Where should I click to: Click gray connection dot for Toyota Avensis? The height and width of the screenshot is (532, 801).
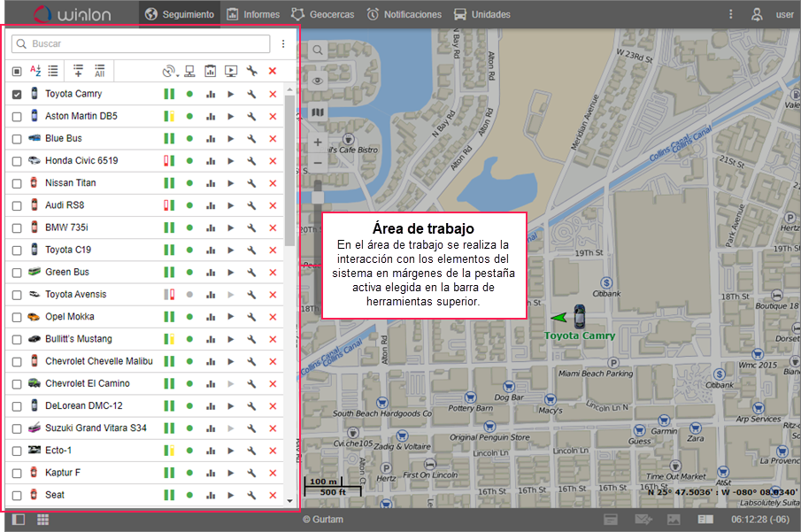(189, 295)
